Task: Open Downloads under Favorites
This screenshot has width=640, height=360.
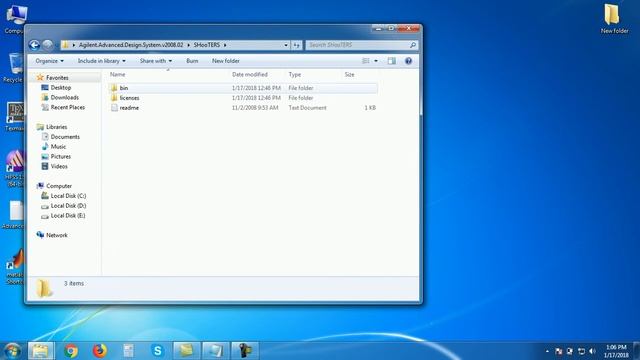Action: [64, 97]
